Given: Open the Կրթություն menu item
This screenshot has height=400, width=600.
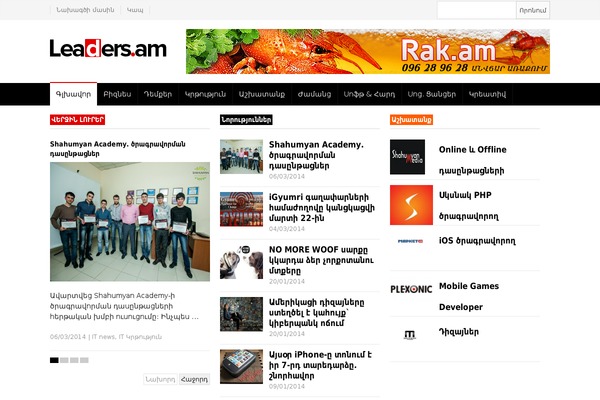Looking at the screenshot, I should pos(205,94).
